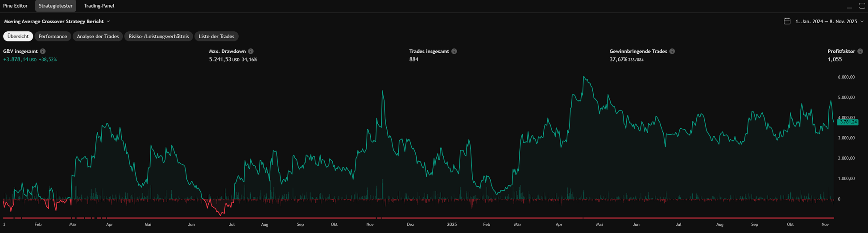Open info tooltip for Trades insgesamt

pos(454,51)
